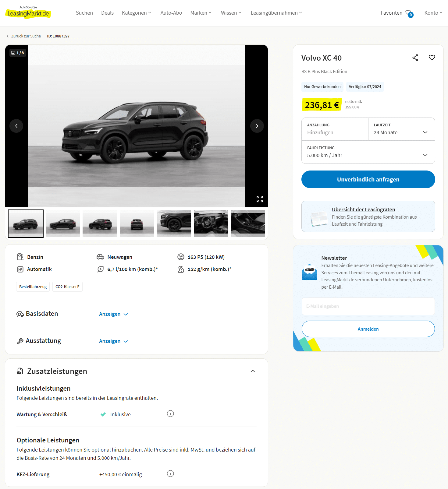448x489 pixels.
Task: Click the CO2 emissions icon
Action: 181,269
